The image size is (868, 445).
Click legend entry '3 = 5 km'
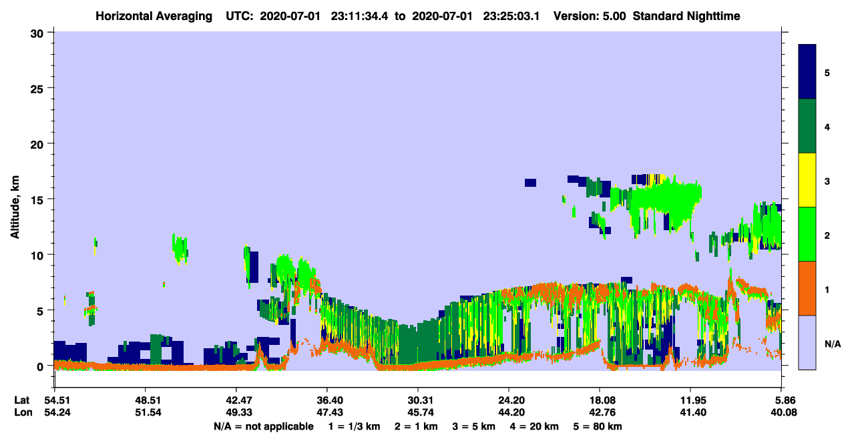point(473,426)
